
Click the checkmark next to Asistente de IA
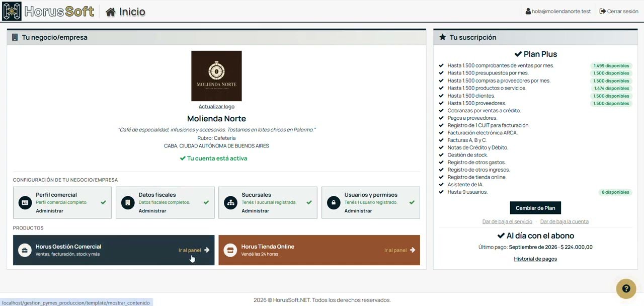pos(441,185)
